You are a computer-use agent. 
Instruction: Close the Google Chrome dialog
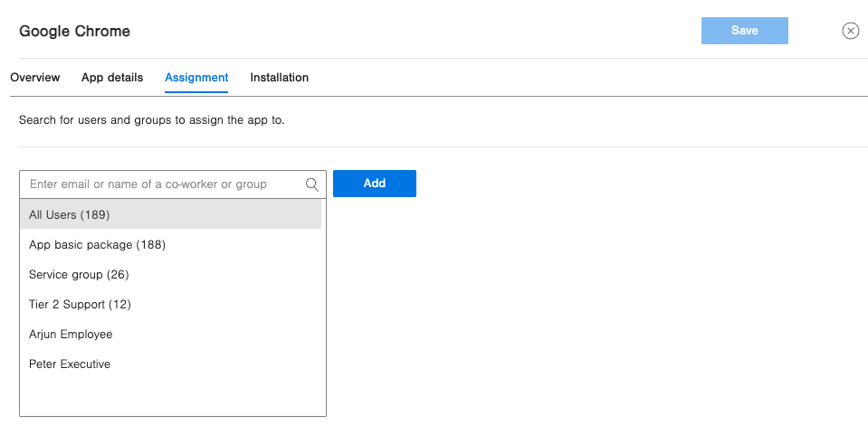850,31
